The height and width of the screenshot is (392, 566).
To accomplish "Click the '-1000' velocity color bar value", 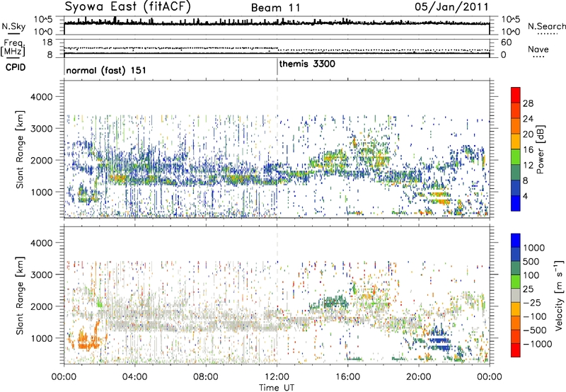I will coord(537,344).
